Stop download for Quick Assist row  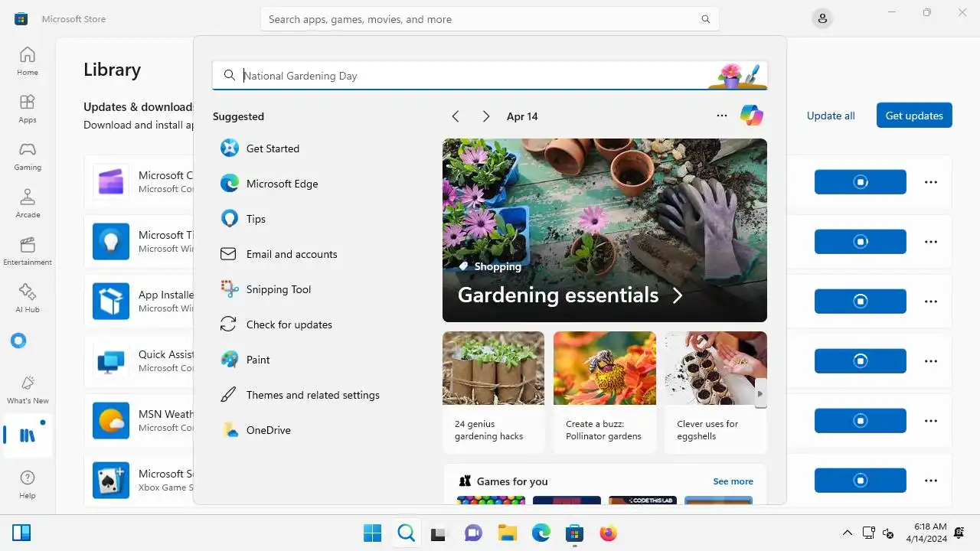861,361
